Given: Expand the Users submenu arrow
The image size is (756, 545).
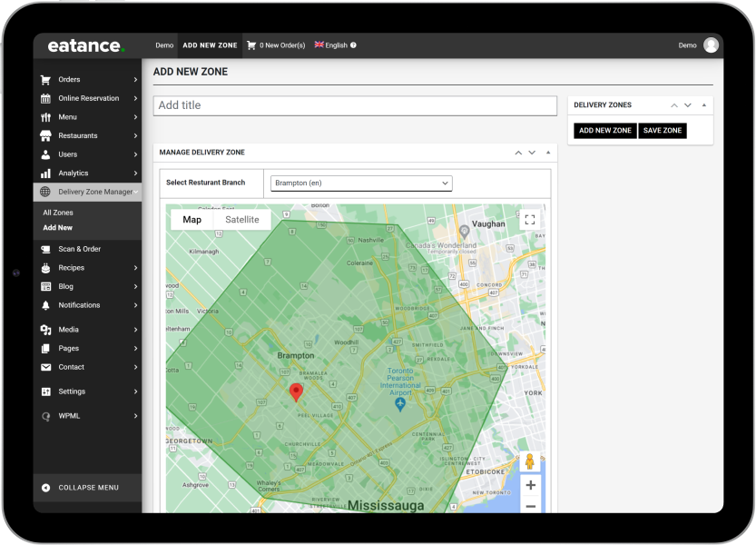Looking at the screenshot, I should [x=135, y=154].
